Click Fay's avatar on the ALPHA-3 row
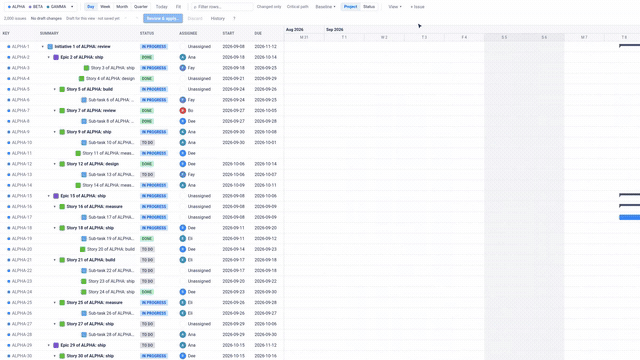640x360 pixels. point(182,68)
